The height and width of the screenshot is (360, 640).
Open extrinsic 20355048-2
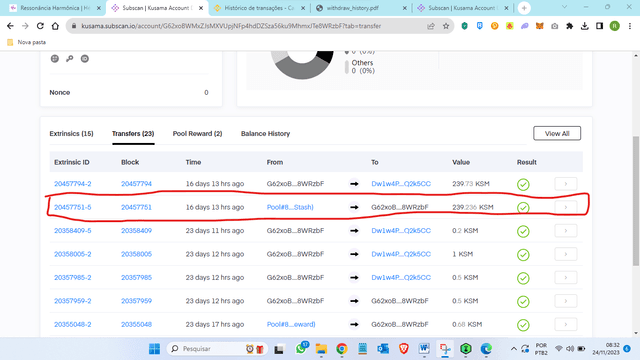(x=73, y=324)
